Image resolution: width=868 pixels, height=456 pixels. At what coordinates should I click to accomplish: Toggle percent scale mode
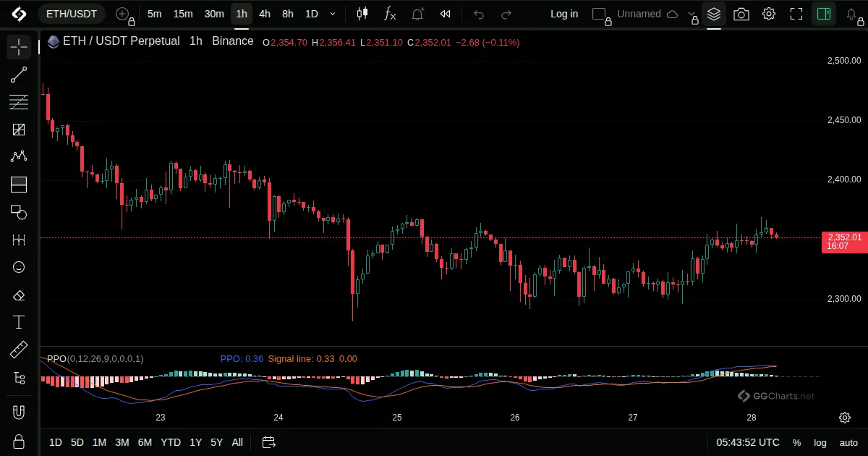(796, 442)
